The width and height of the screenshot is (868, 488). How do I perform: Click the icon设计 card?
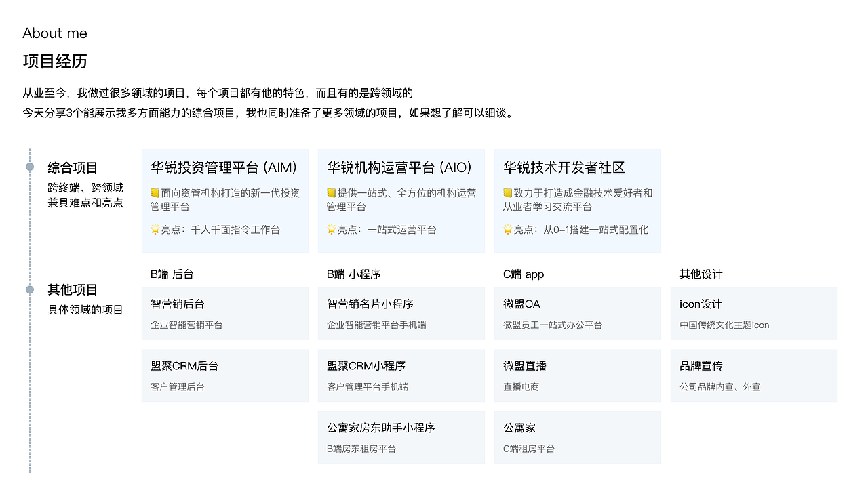coord(753,313)
